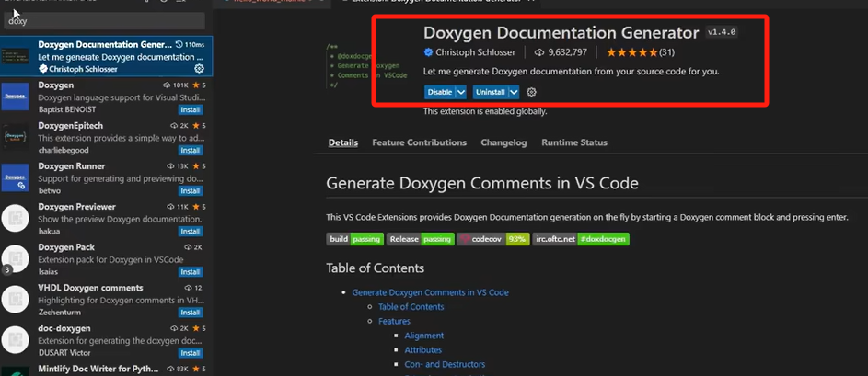Open the manage gear of the selected Doxygen Documentation Generator row
868x376 pixels.
[200, 69]
